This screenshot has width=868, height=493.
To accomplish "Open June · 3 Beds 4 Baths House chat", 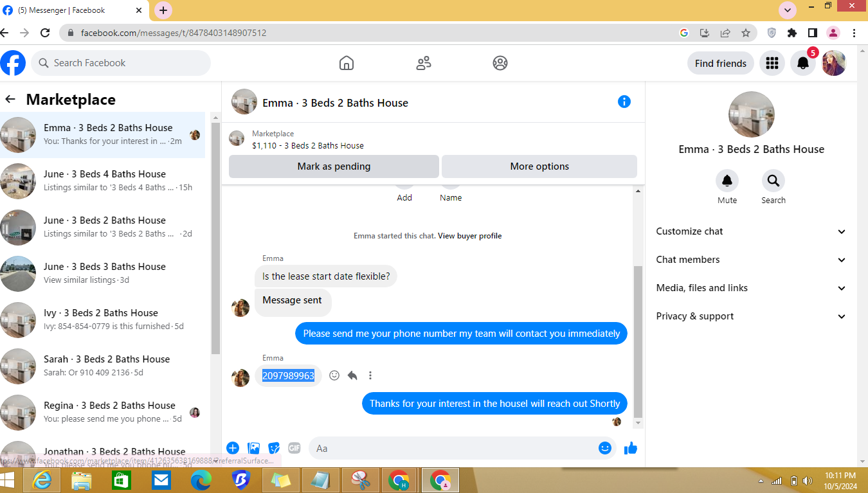I will (103, 181).
